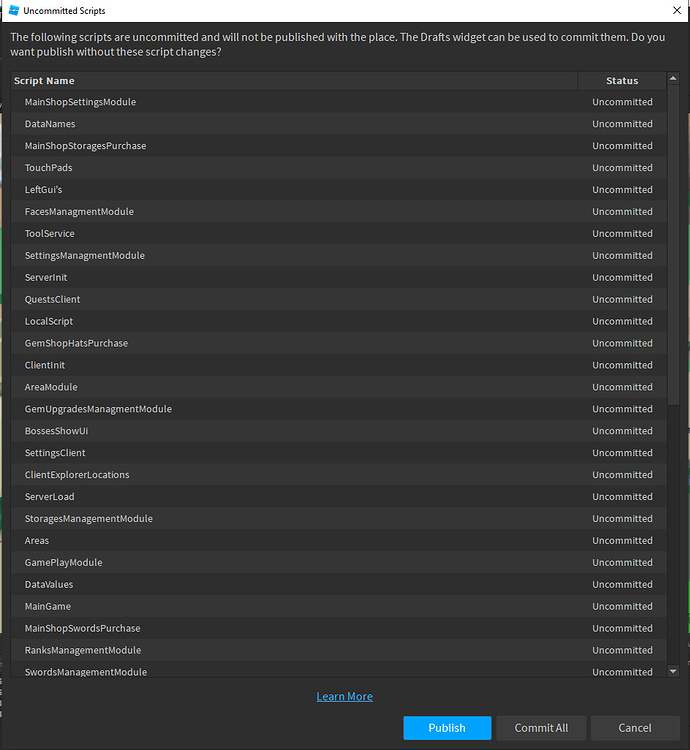Viewport: 690px width, 750px height.
Task: Open the Learn More link
Action: 344,696
